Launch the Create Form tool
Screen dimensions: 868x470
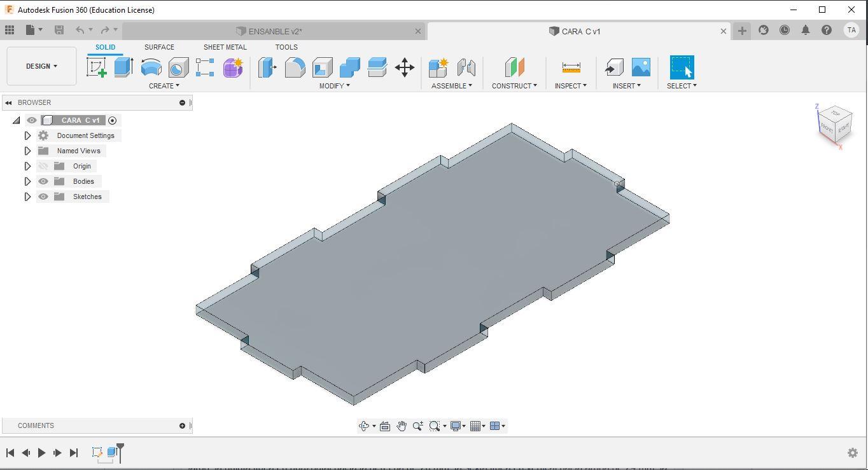[x=233, y=67]
